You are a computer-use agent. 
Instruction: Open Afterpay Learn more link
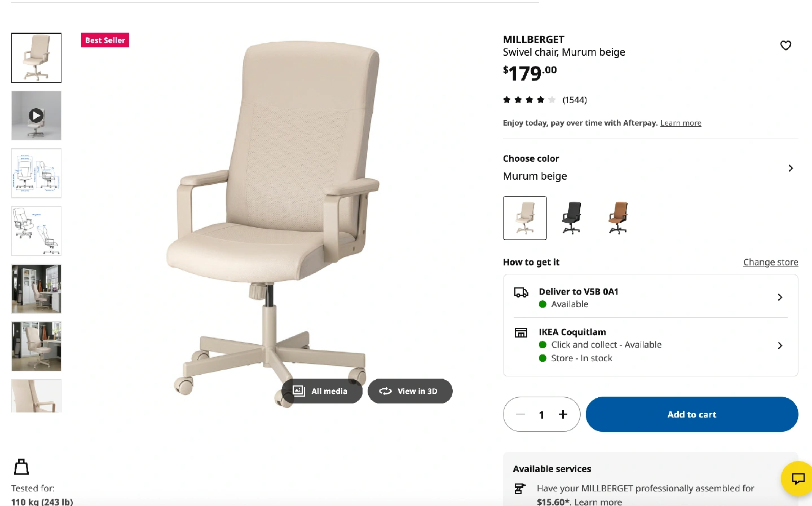(681, 123)
